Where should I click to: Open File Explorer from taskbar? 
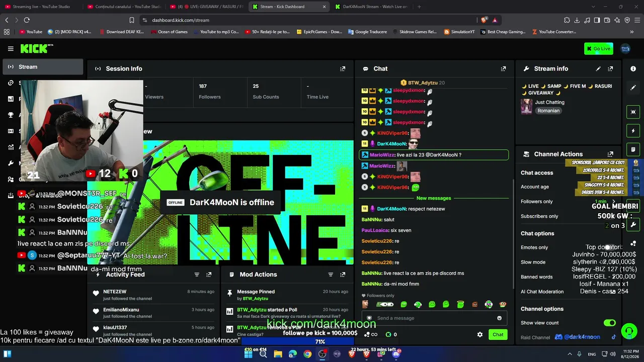click(278, 354)
